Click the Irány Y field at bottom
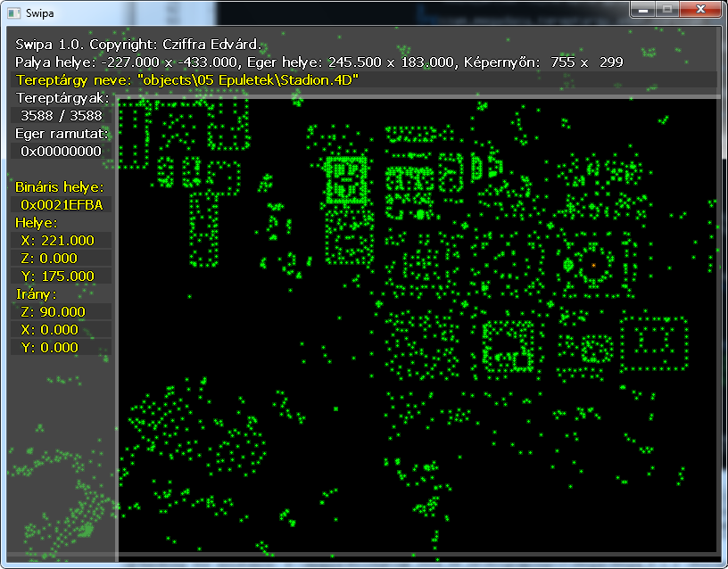 coord(61,348)
